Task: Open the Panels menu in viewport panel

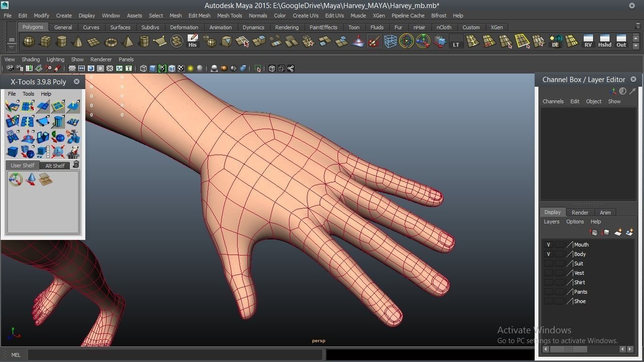Action: (x=126, y=59)
